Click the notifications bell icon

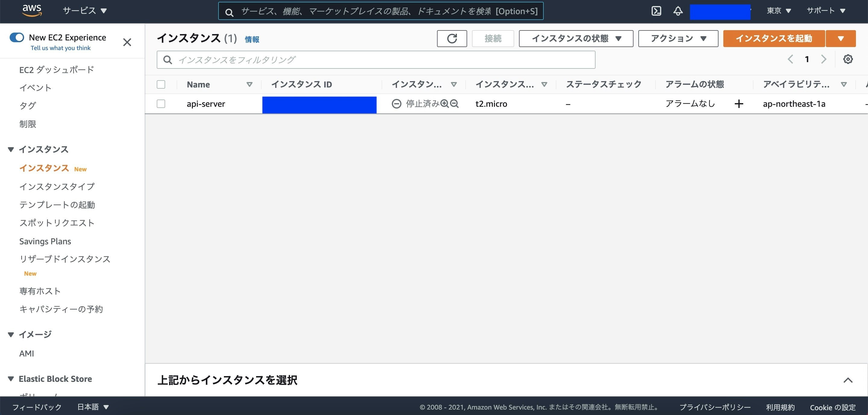coord(678,11)
